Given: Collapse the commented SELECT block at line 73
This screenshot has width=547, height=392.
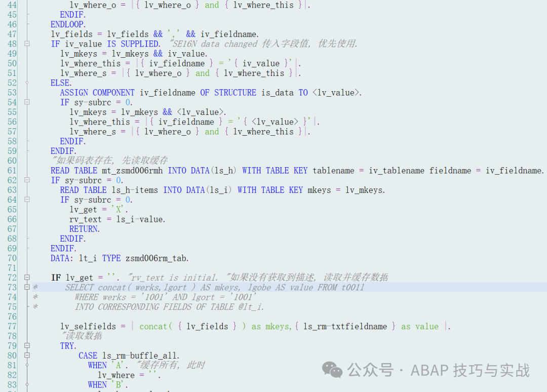Looking at the screenshot, I should click(27, 287).
